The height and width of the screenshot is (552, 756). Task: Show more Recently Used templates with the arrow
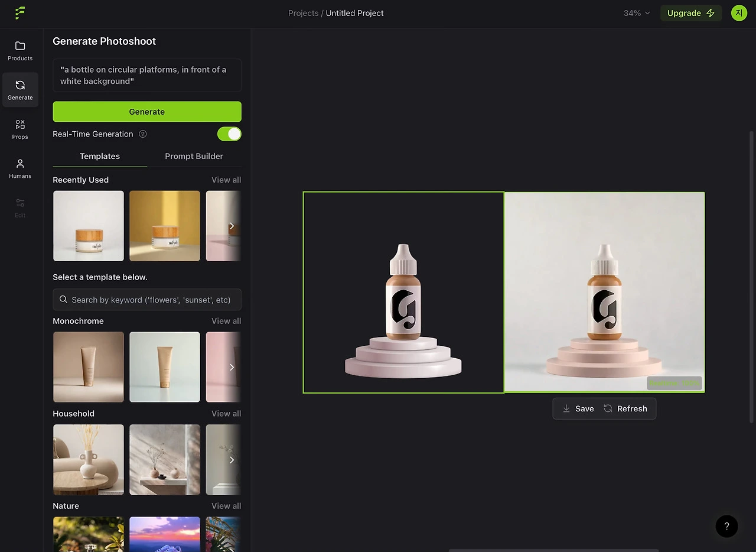232,226
